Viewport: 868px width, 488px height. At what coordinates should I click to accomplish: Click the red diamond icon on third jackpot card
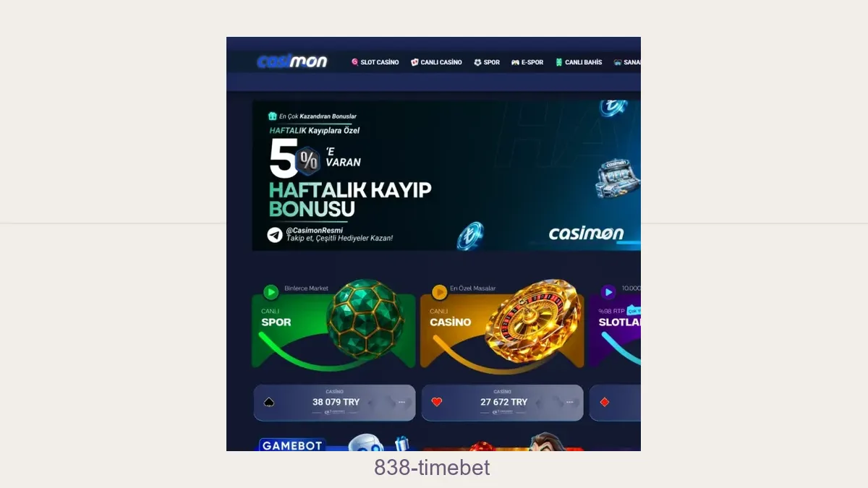pyautogui.click(x=605, y=402)
